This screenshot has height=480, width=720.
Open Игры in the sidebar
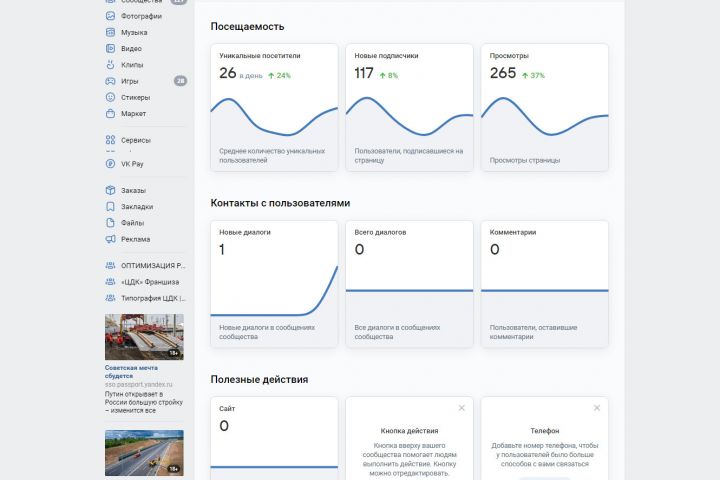130,81
